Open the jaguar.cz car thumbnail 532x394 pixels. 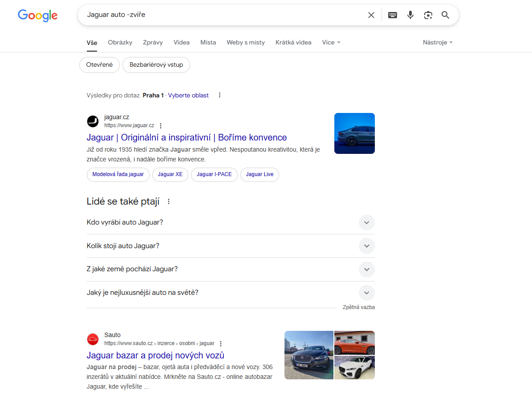click(354, 133)
